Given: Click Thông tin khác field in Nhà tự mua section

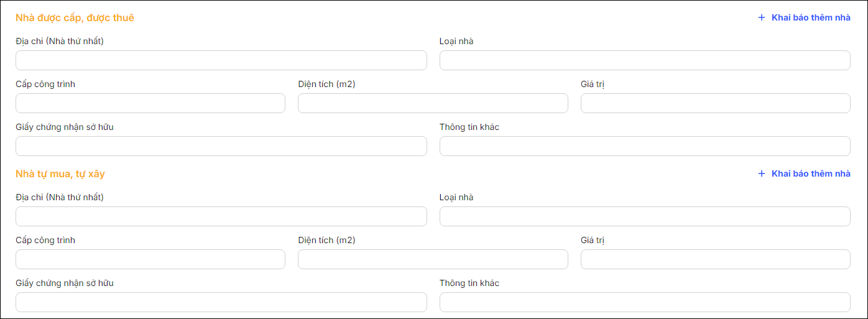Looking at the screenshot, I should (645, 302).
